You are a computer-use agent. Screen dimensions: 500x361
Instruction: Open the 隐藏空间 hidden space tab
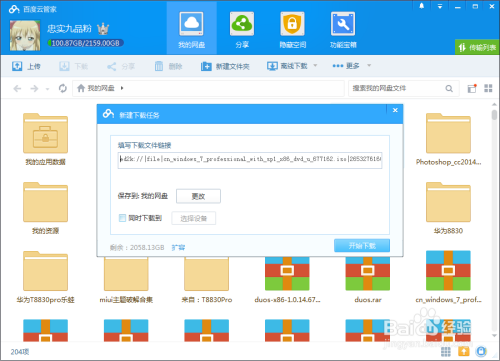coord(292,30)
